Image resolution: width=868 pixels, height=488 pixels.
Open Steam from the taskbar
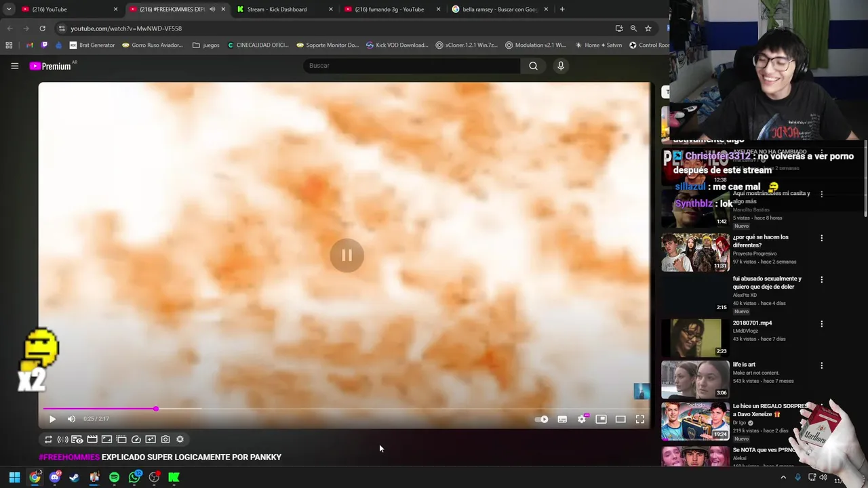[74, 477]
